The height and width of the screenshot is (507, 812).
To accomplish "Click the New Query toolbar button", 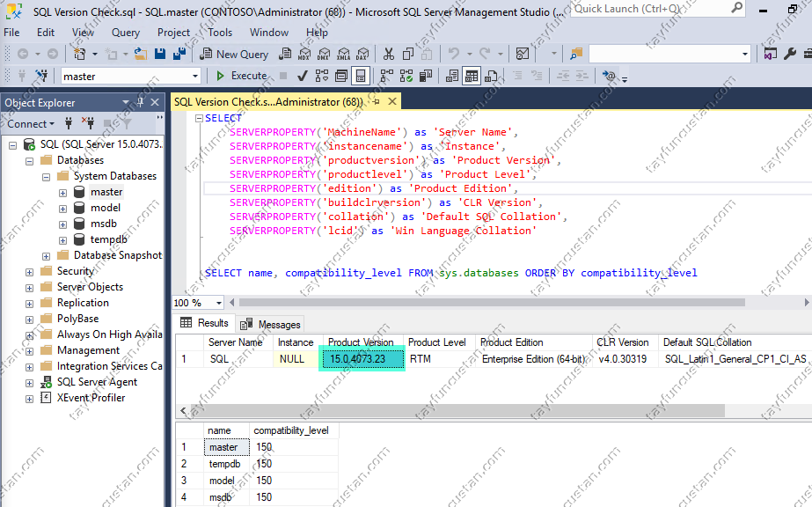I will pos(235,54).
